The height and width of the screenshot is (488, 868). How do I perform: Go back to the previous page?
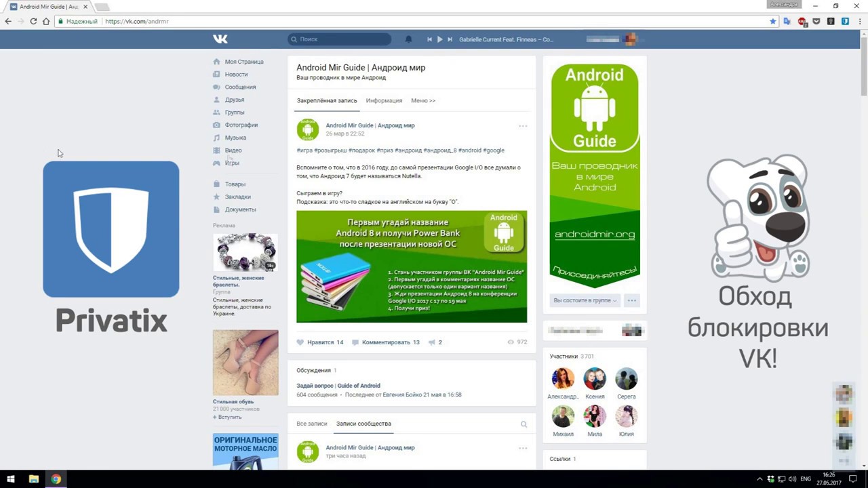point(8,22)
